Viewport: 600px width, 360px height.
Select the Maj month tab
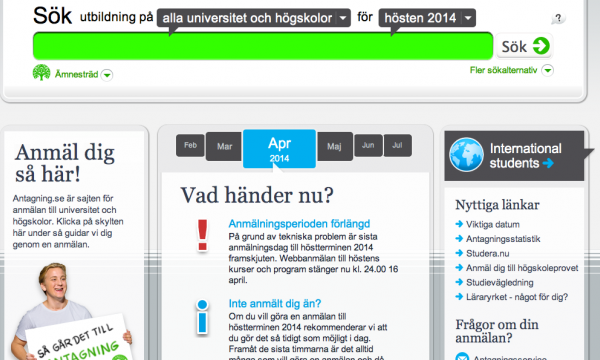coord(334,146)
